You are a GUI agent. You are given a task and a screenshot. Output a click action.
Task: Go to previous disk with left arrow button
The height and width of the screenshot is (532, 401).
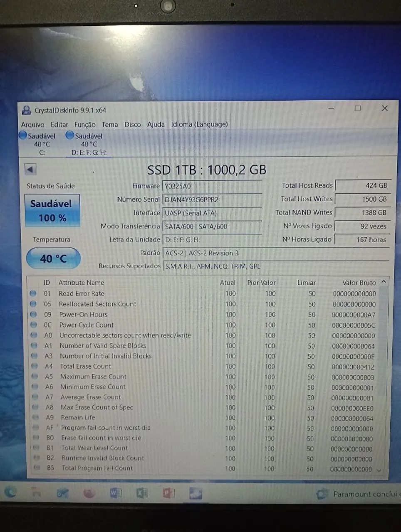point(30,169)
